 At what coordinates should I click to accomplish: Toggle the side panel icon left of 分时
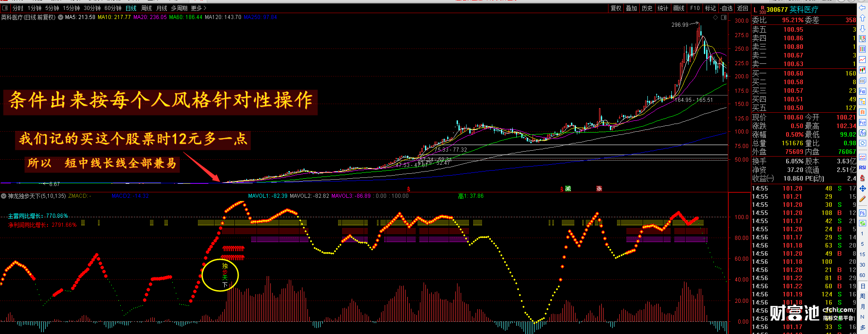pyautogui.click(x=5, y=8)
